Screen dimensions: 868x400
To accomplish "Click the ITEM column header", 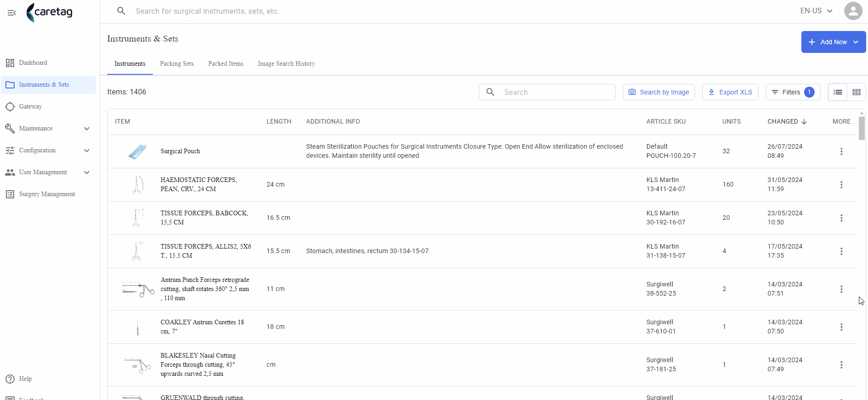I will [x=122, y=122].
